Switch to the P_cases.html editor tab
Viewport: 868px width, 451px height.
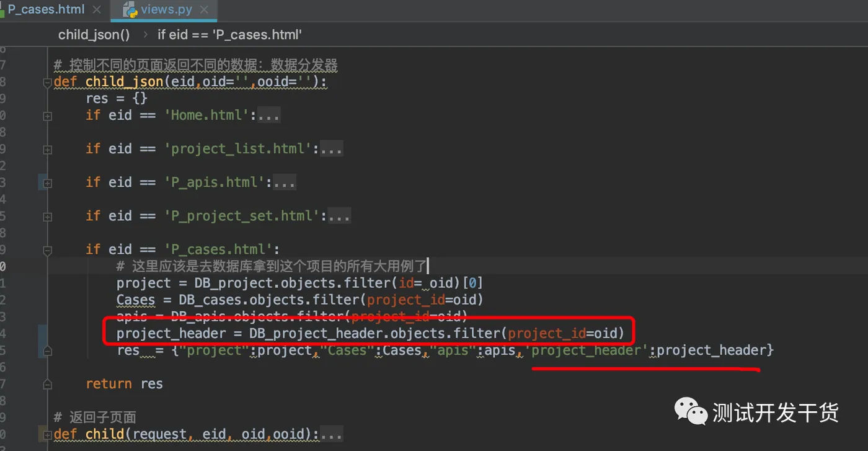[45, 9]
